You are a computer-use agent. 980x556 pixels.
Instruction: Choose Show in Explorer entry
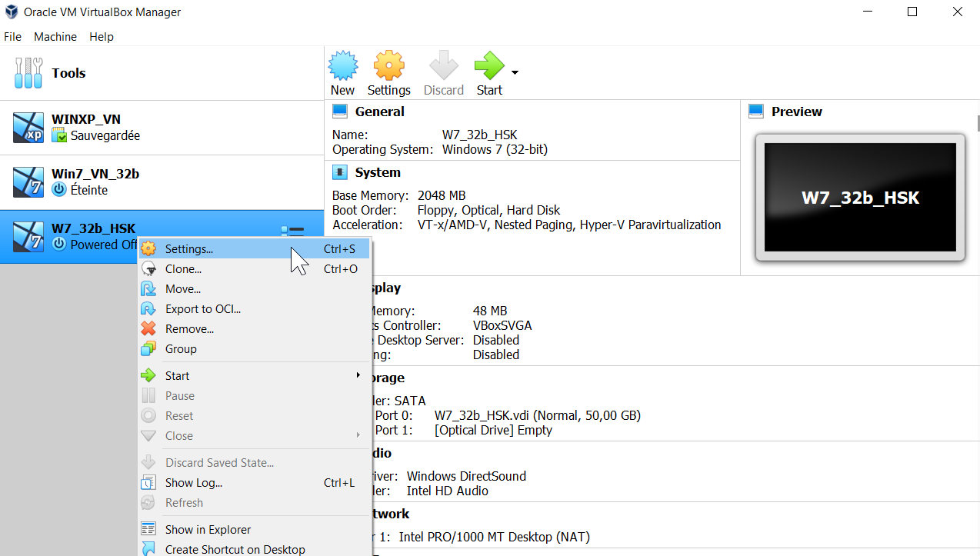(x=255, y=530)
